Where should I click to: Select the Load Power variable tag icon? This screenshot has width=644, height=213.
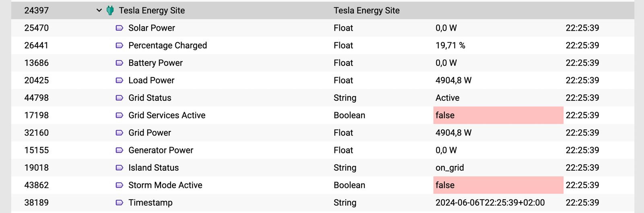(120, 80)
